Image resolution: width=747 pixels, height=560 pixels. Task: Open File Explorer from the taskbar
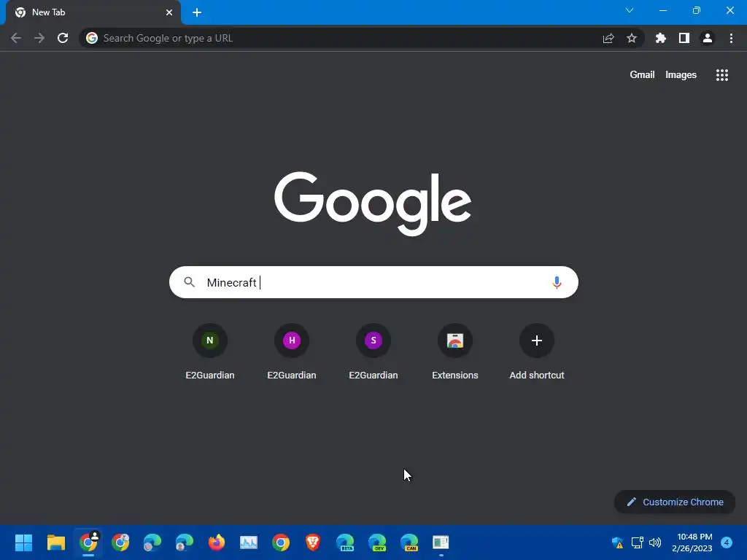click(x=55, y=542)
